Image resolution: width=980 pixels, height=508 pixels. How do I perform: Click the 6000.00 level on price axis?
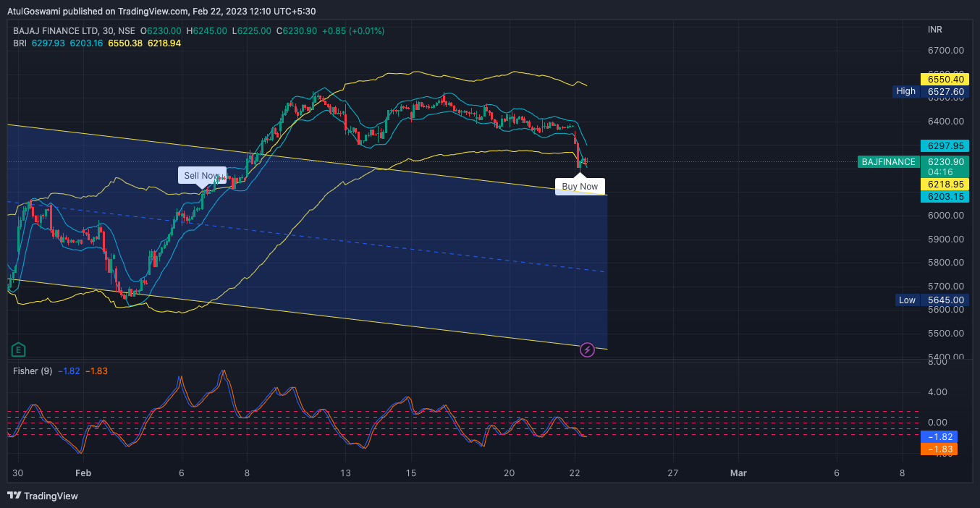947,216
